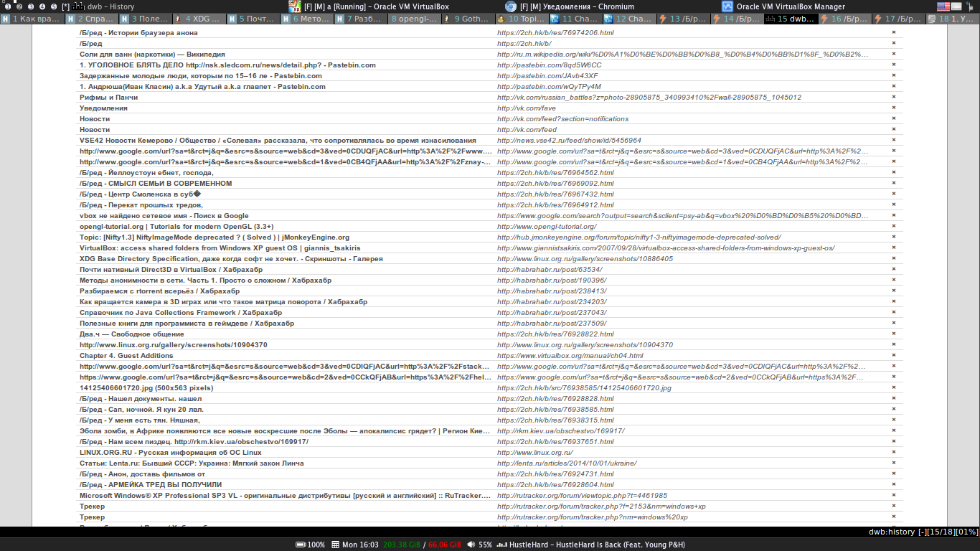Switch to tab 13 '/Б/р...'

(684, 19)
